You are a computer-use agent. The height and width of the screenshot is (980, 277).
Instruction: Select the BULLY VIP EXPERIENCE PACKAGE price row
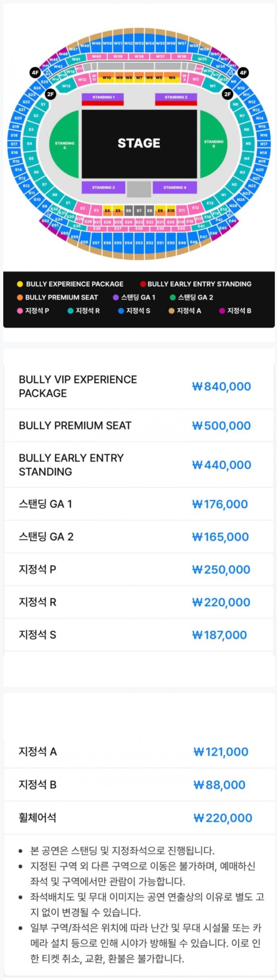[139, 386]
